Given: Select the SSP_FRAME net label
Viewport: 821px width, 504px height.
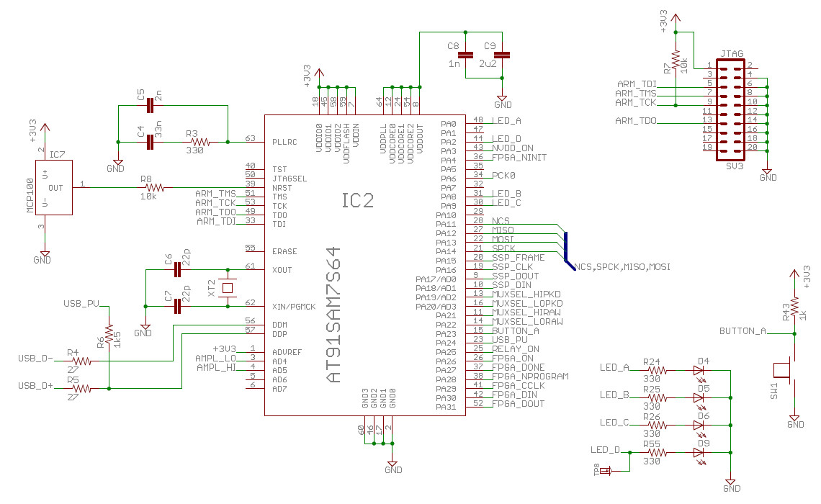Looking at the screenshot, I should click(x=519, y=258).
